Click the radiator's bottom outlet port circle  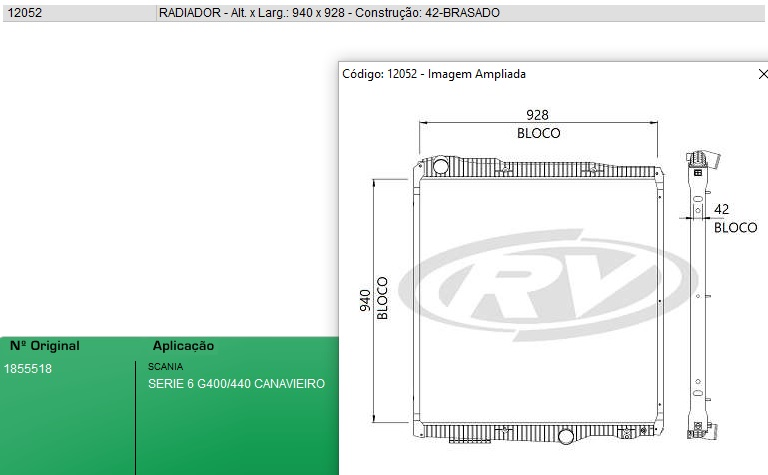[x=565, y=436]
